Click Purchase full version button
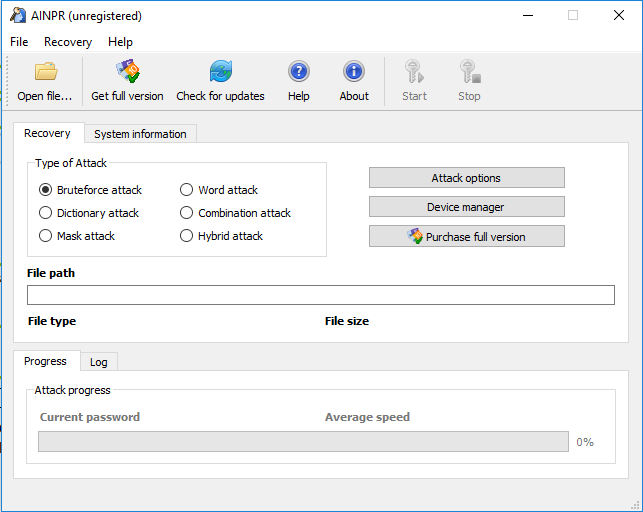This screenshot has width=643, height=512. click(467, 236)
